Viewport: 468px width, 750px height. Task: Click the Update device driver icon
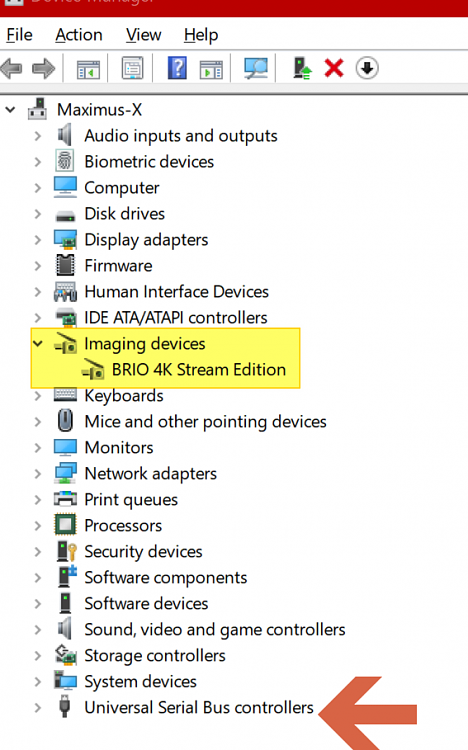302,68
